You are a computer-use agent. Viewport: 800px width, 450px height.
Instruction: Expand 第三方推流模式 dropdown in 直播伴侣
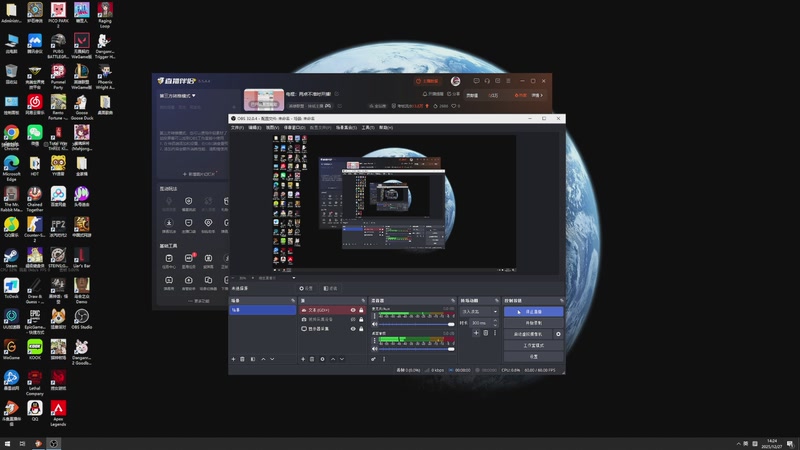[x=178, y=95]
